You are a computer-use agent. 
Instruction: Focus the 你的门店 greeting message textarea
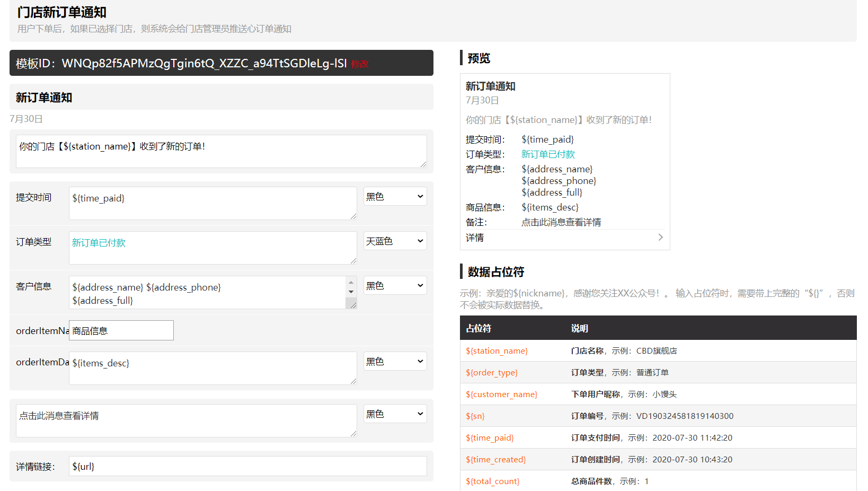pos(221,152)
